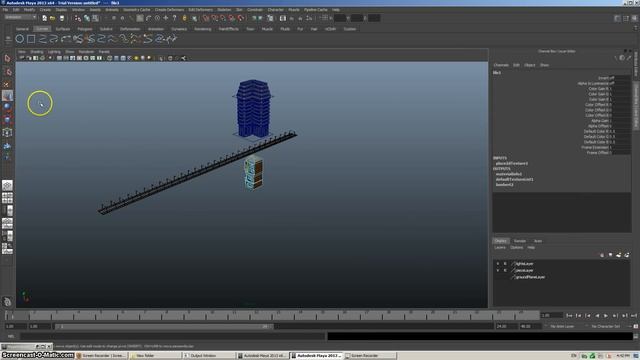
Task: Open the Skeleton menu
Action: click(224, 10)
